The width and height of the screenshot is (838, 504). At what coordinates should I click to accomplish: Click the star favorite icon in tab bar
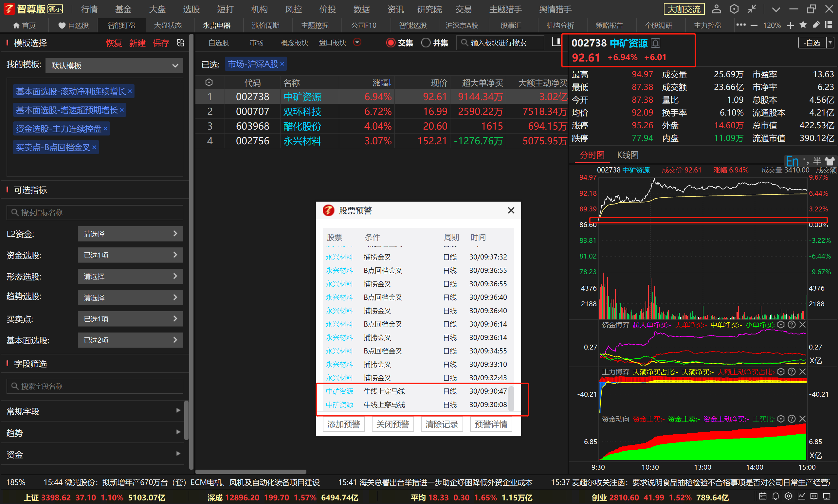click(803, 25)
